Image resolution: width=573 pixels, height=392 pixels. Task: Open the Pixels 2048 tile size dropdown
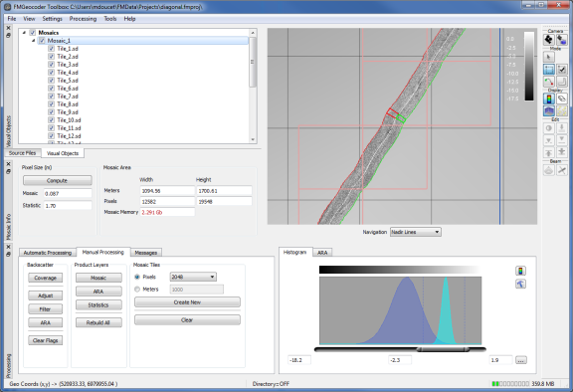[193, 277]
